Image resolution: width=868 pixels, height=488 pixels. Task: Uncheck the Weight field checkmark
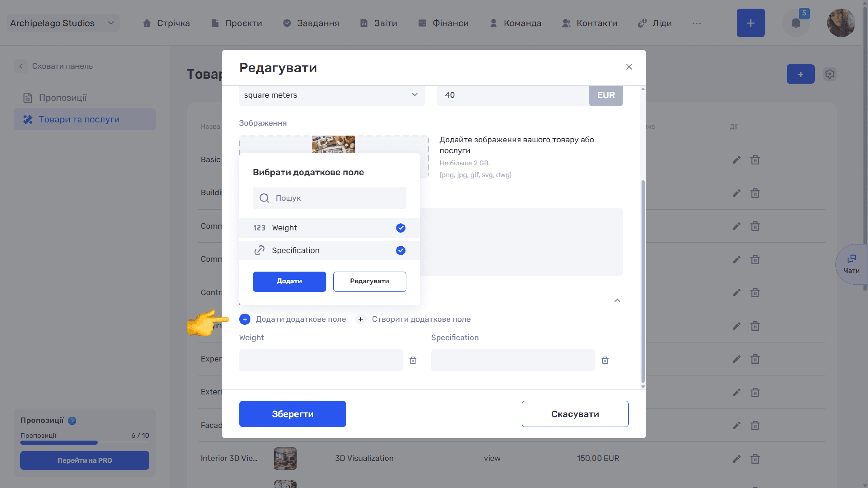400,228
